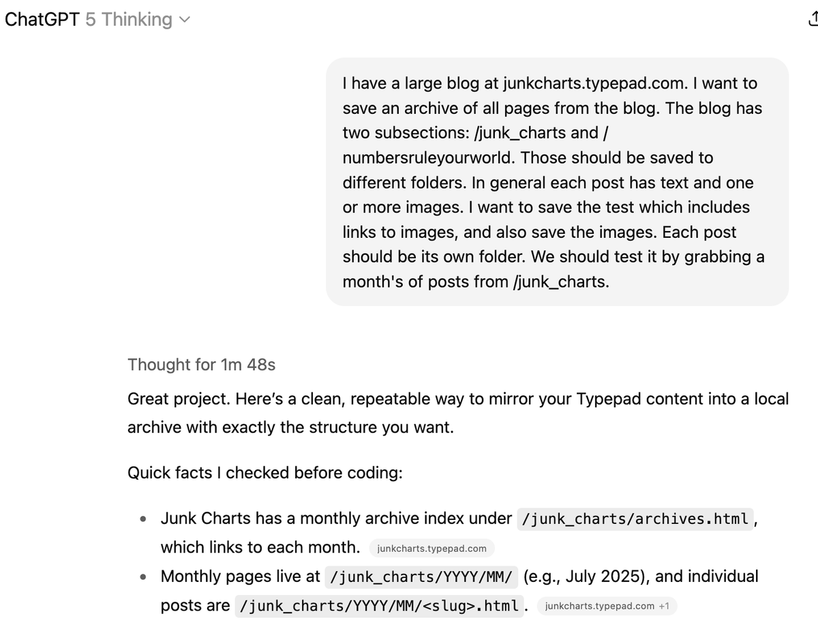The width and height of the screenshot is (818, 644).
Task: Expand the chevron beside "5 Thinking"
Action: 184,20
